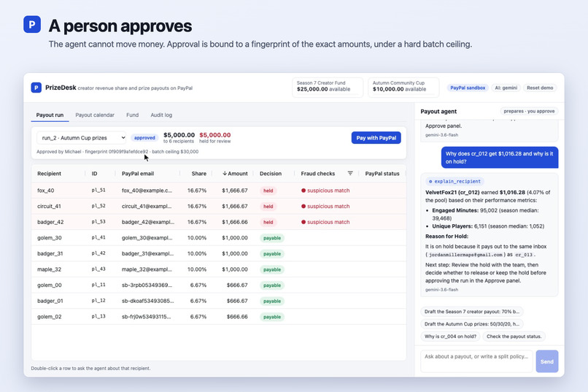The image size is (588, 392).
Task: Open the Fraud checks filter icon
Action: (x=350, y=173)
